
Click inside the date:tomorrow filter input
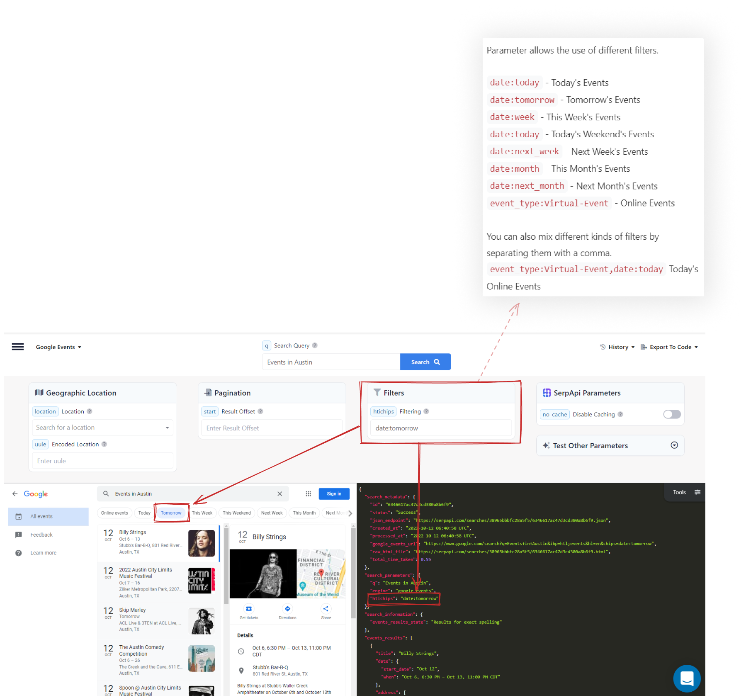point(440,428)
